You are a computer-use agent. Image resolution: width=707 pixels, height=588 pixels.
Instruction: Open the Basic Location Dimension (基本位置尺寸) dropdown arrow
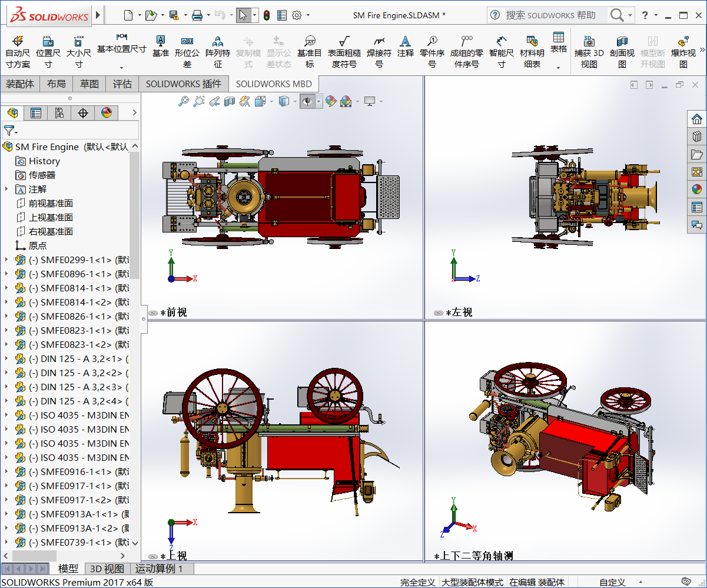[x=121, y=67]
